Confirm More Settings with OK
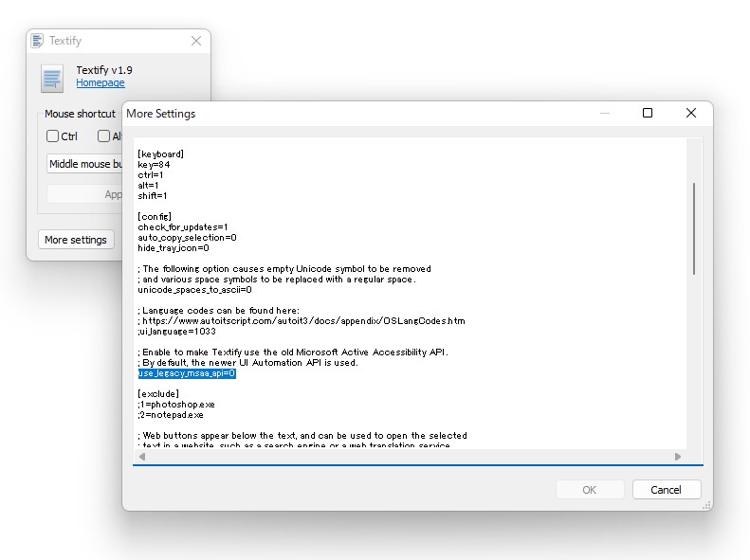Image resolution: width=750 pixels, height=560 pixels. point(590,490)
